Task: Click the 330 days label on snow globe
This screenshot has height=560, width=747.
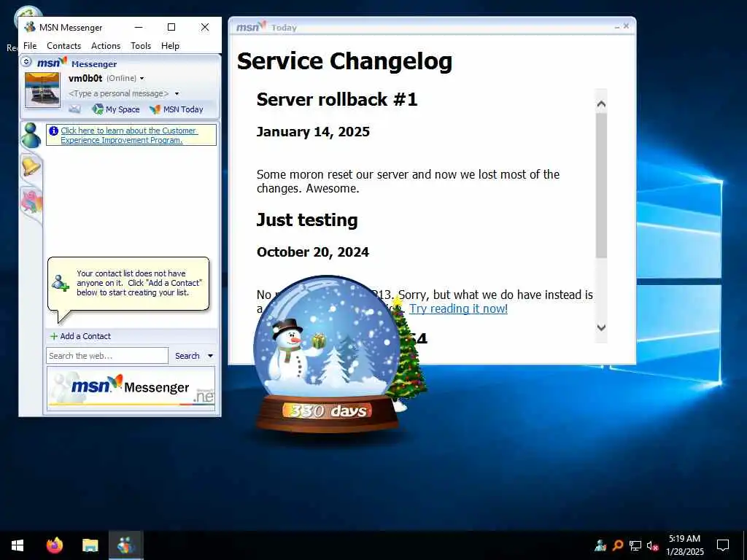Action: 328,411
